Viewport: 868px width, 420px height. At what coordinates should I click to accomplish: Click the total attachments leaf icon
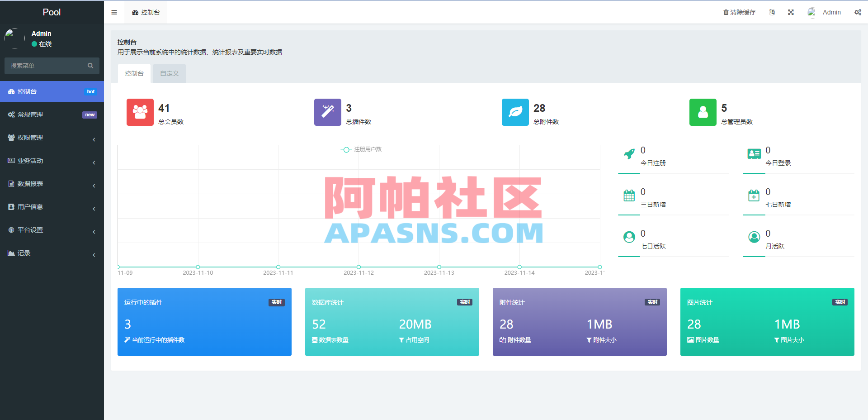tap(515, 112)
